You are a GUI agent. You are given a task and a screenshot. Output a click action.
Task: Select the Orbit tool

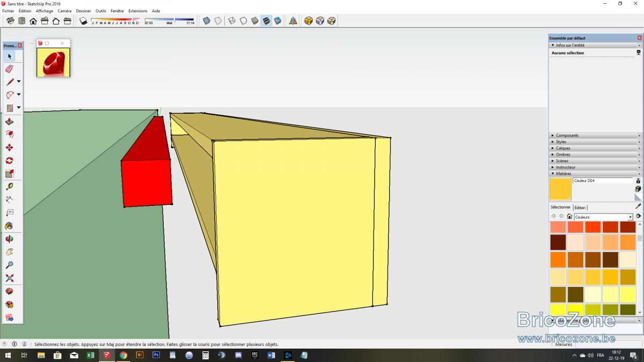pyautogui.click(x=9, y=239)
